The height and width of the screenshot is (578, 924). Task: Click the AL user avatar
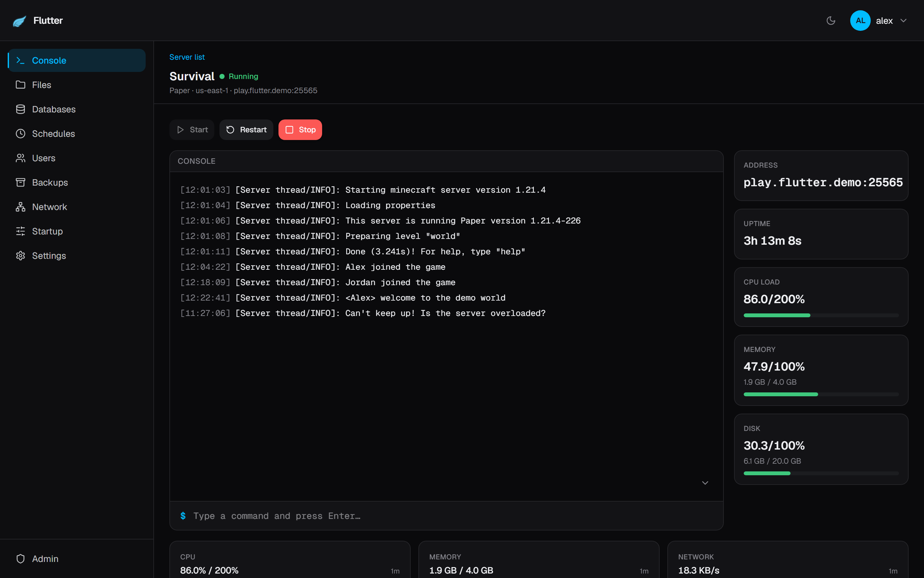click(860, 21)
